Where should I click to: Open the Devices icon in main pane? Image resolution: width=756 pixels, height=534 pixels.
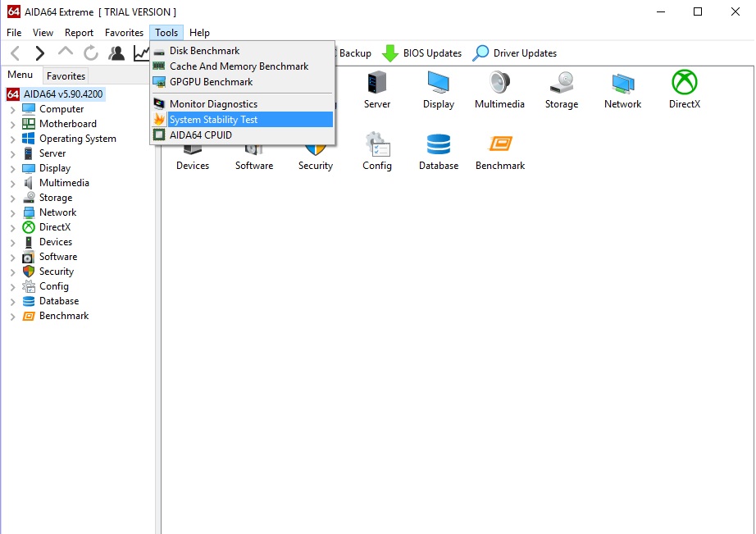pyautogui.click(x=193, y=157)
